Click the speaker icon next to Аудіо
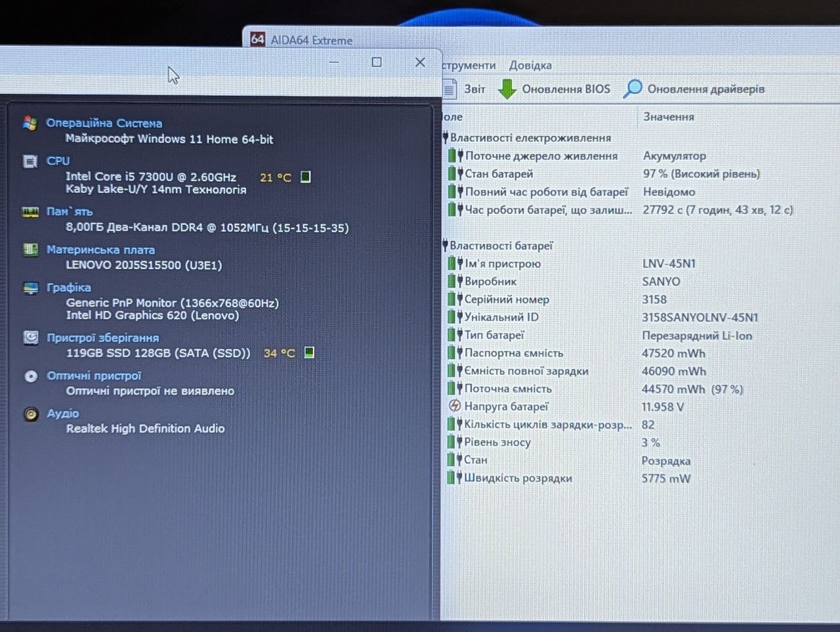Screen dimensions: 840x632 30,414
